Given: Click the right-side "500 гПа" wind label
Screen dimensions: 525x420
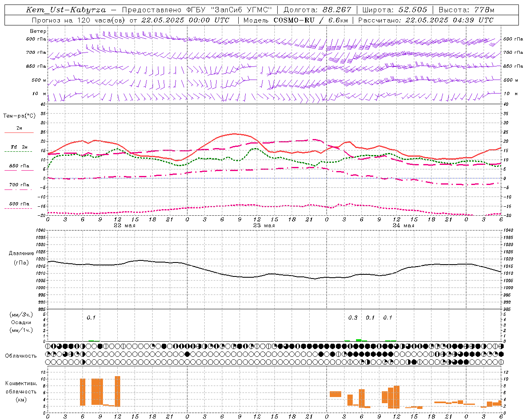Looking at the screenshot, I should tap(513, 39).
